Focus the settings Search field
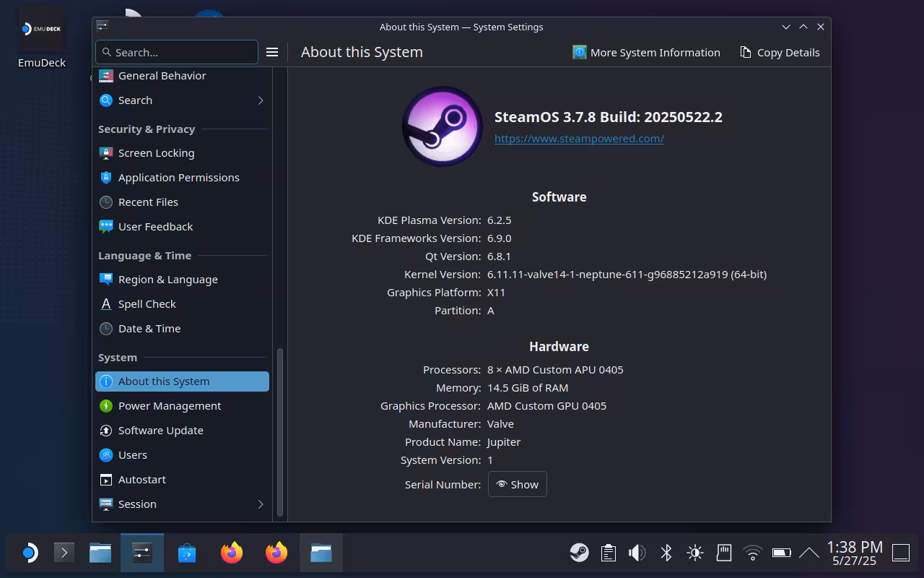The height and width of the screenshot is (578, 924). pyautogui.click(x=177, y=52)
